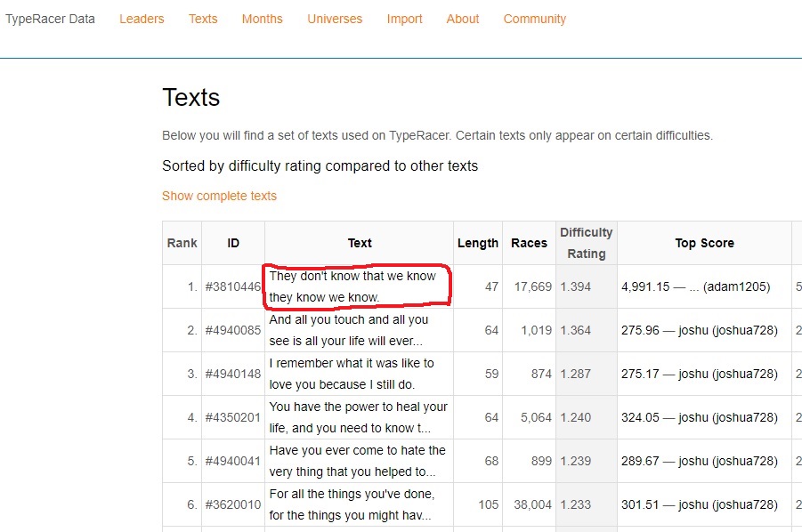Click length value 47

(491, 286)
